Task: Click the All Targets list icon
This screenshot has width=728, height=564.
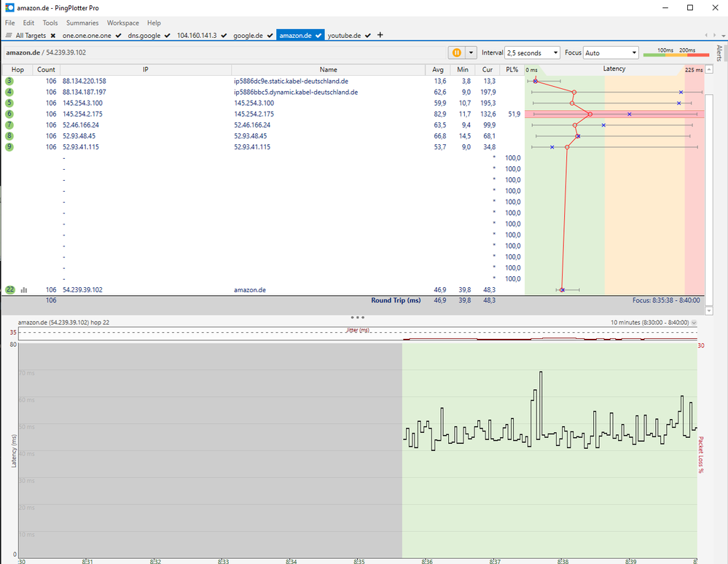Action: [9, 35]
